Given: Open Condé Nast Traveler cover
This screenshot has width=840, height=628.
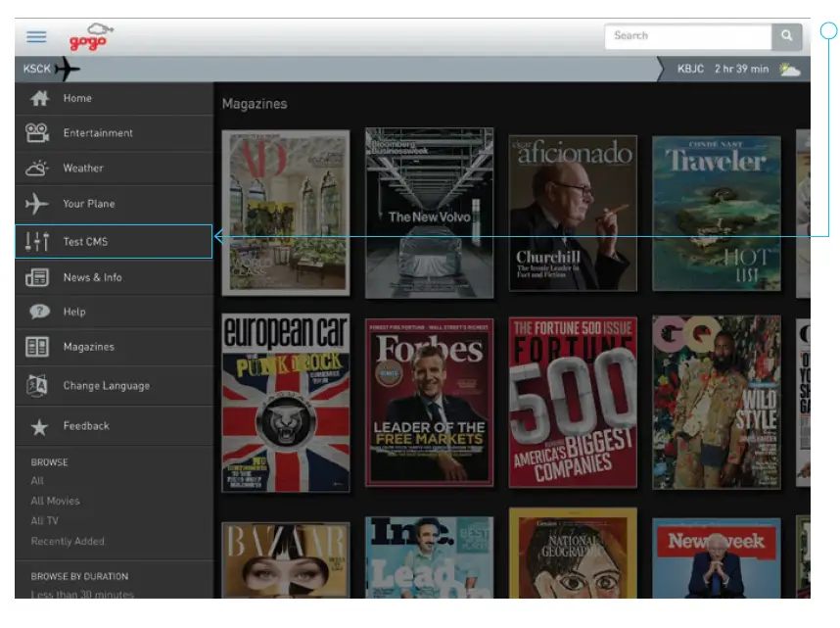Looking at the screenshot, I should 717,213.
